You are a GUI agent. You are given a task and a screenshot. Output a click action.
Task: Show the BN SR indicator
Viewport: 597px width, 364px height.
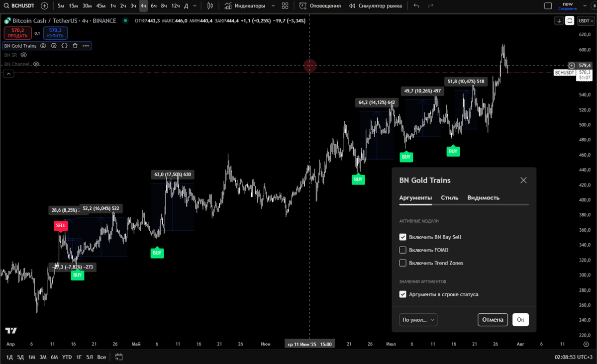(23, 55)
